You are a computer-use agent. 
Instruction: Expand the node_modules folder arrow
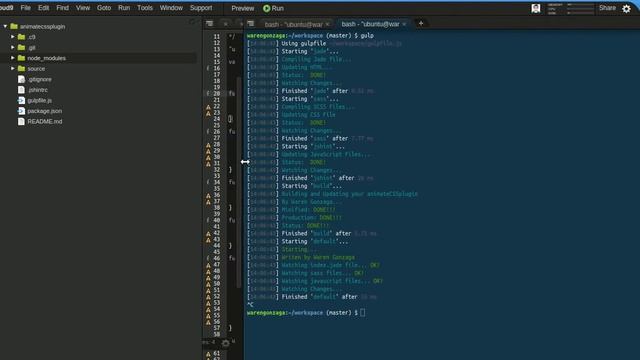13,58
